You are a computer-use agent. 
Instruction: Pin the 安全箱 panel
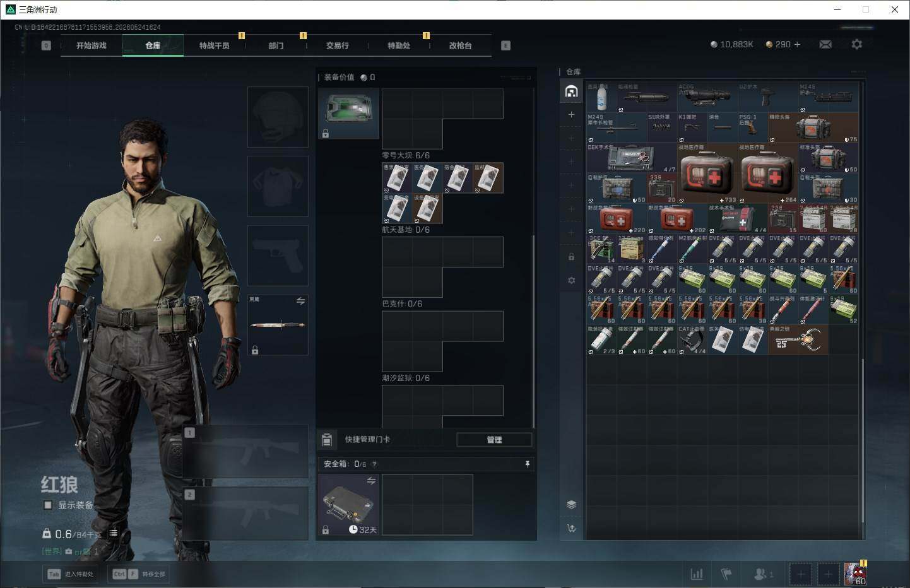coord(528,464)
